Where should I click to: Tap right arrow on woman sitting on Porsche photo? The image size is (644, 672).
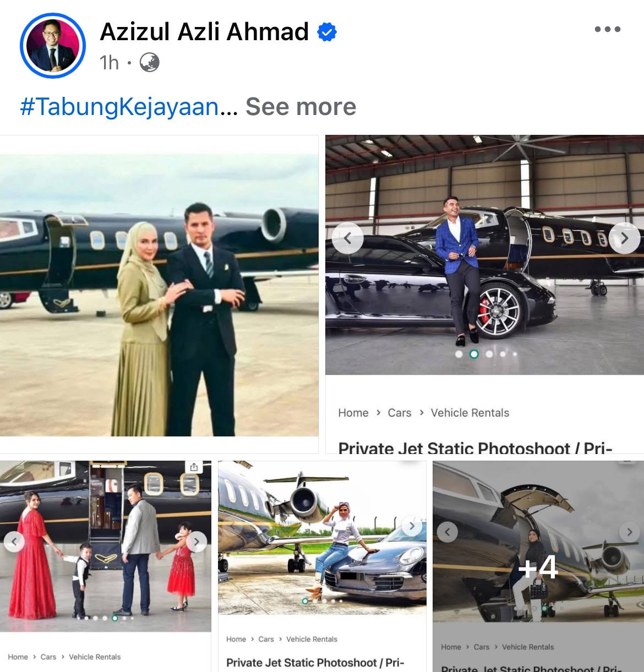(412, 526)
